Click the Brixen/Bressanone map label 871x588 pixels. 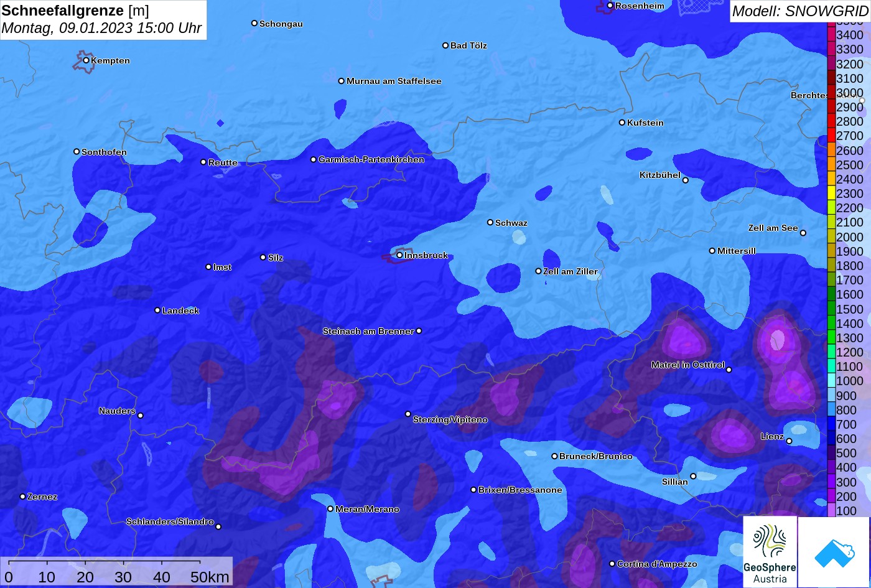[x=520, y=490]
